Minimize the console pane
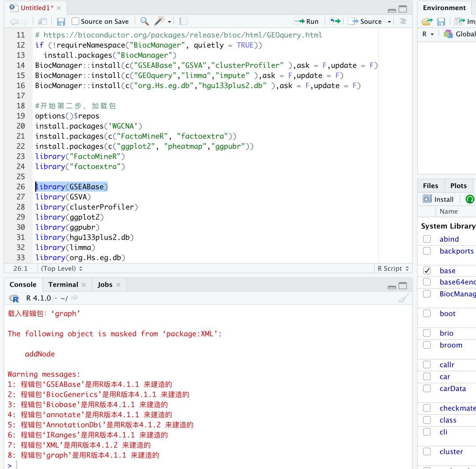This screenshot has width=476, height=469. point(392,287)
